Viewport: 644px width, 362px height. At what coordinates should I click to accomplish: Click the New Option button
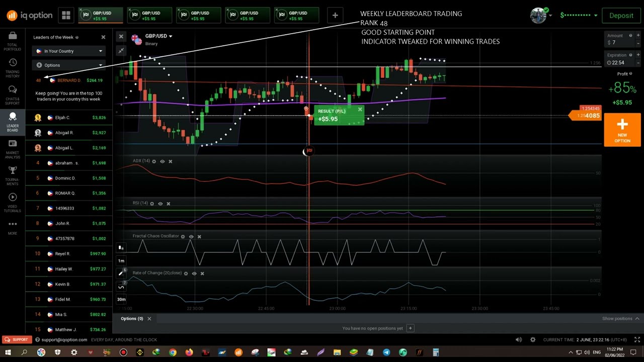622,130
